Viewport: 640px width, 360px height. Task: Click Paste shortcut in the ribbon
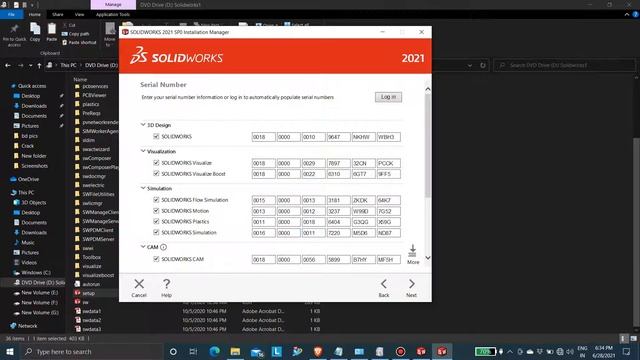[79, 42]
